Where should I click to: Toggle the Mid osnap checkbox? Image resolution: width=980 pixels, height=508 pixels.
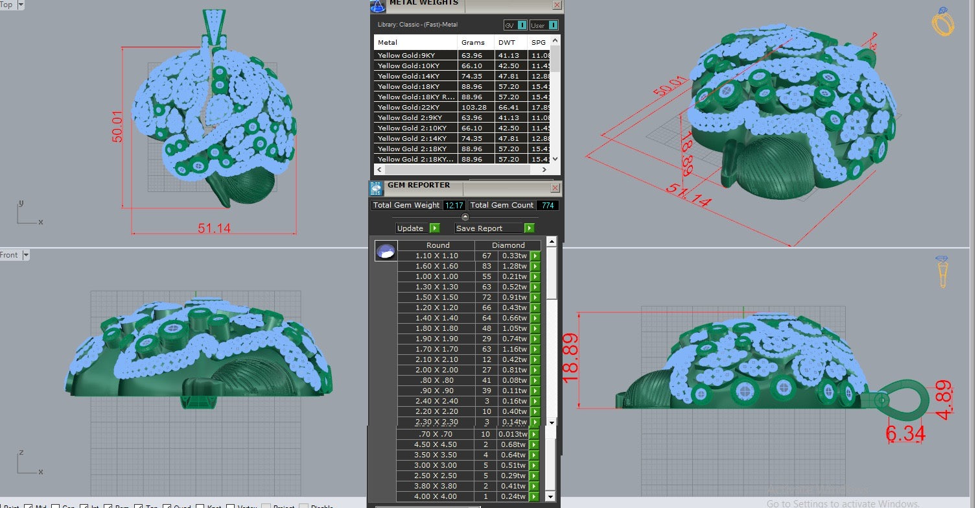coord(29,506)
